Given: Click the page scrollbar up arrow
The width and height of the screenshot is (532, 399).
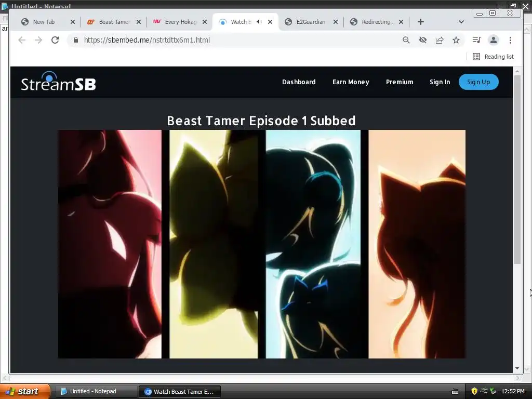Looking at the screenshot, I should point(517,71).
